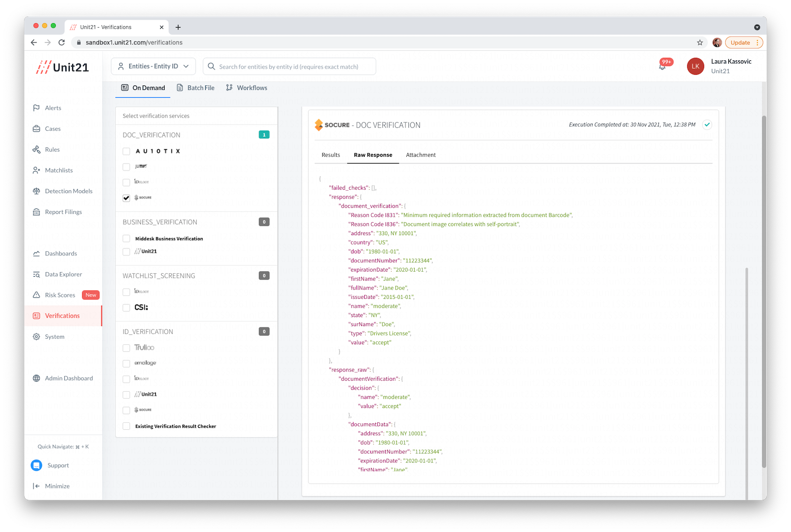Check the Trulioo ID verification box
This screenshot has height=532, width=791.
(127, 348)
